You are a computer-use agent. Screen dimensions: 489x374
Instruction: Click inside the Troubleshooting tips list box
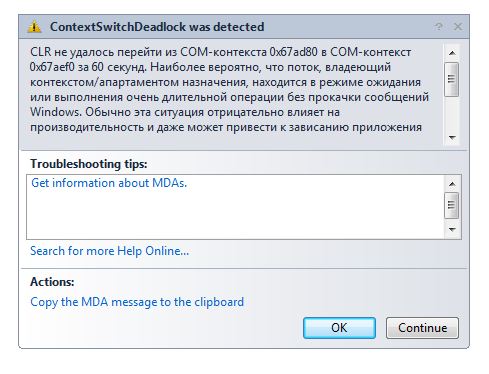(x=235, y=207)
